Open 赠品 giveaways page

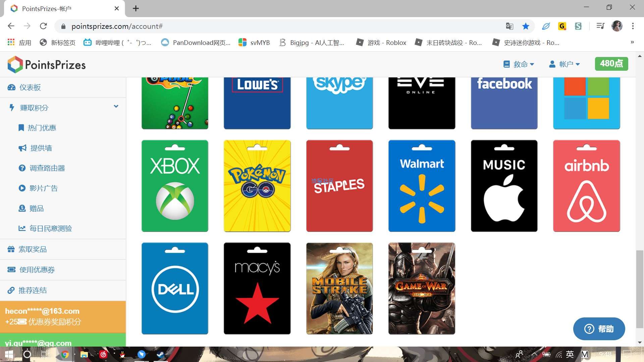pyautogui.click(x=31, y=208)
